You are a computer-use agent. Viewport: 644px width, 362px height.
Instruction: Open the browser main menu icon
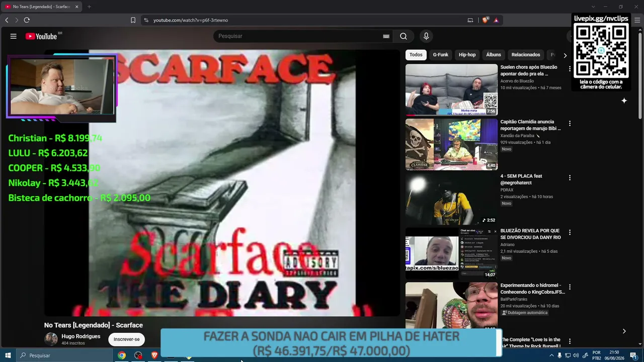click(x=637, y=20)
